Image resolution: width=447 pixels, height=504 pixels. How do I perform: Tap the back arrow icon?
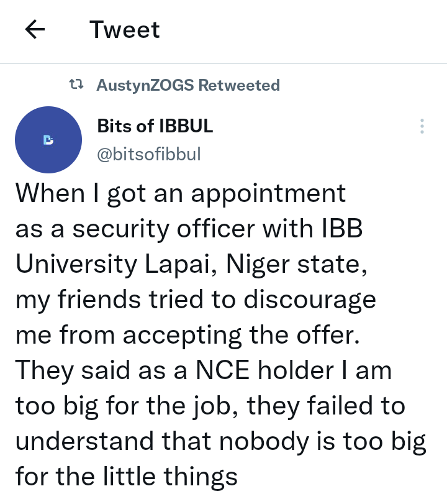(35, 30)
